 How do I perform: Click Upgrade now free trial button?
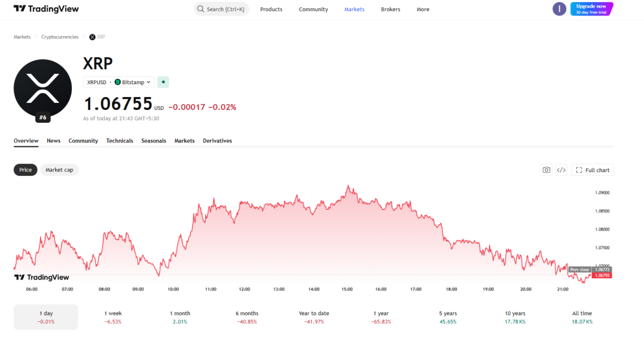pyautogui.click(x=591, y=9)
